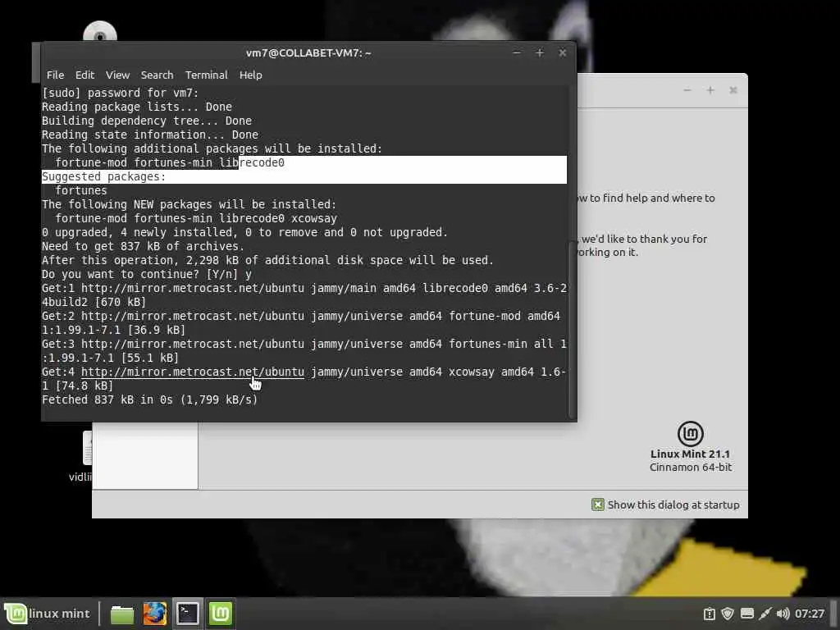Click 'Suggested packages:' highlighted text
This screenshot has width=840, height=630.
104,177
